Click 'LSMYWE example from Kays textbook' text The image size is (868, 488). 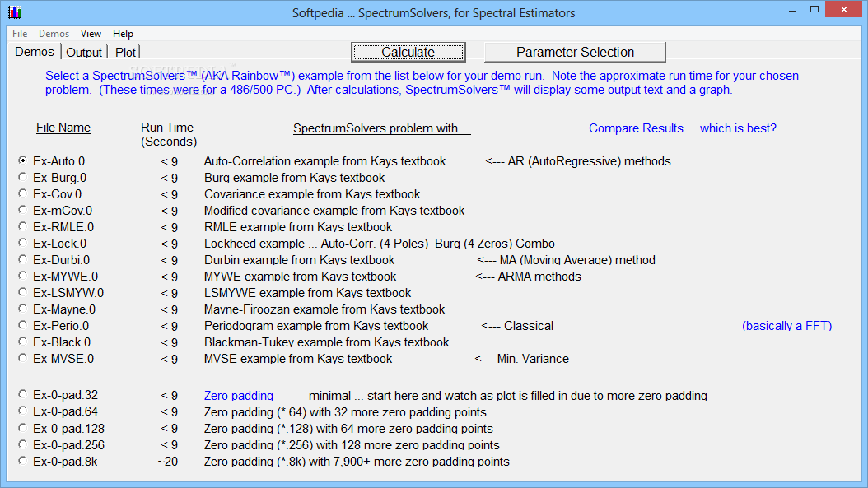308,293
